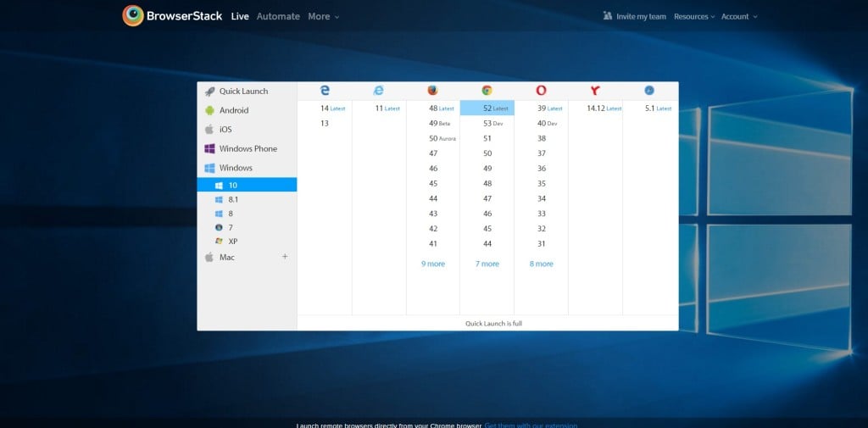Image resolution: width=868 pixels, height=428 pixels.
Task: Expand the Mac section plus sign
Action: [285, 257]
